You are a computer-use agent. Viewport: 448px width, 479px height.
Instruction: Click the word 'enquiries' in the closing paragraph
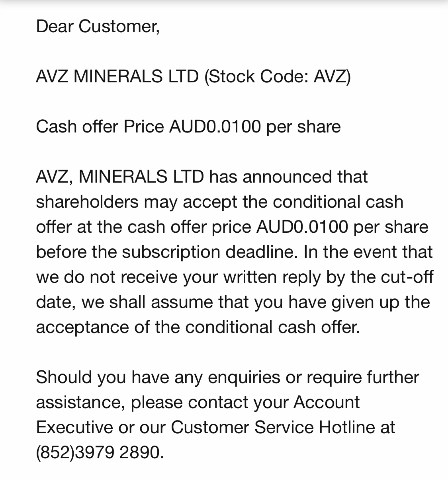click(244, 378)
